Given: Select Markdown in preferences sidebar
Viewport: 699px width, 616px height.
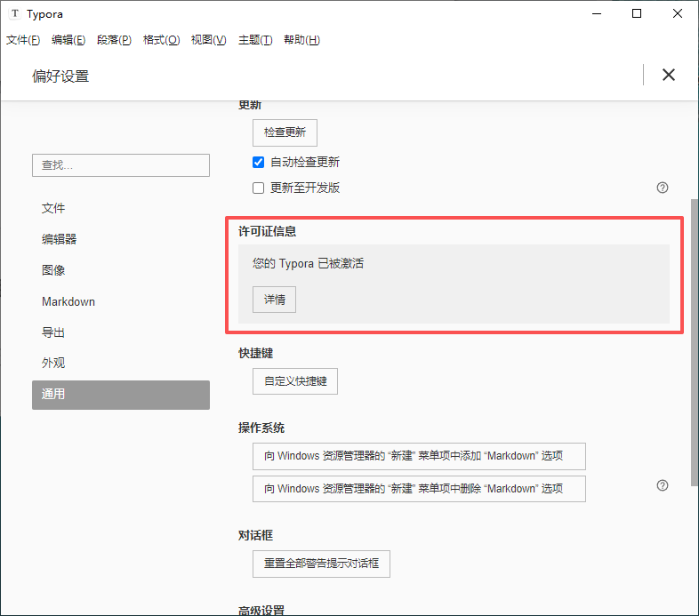Looking at the screenshot, I should (121, 301).
